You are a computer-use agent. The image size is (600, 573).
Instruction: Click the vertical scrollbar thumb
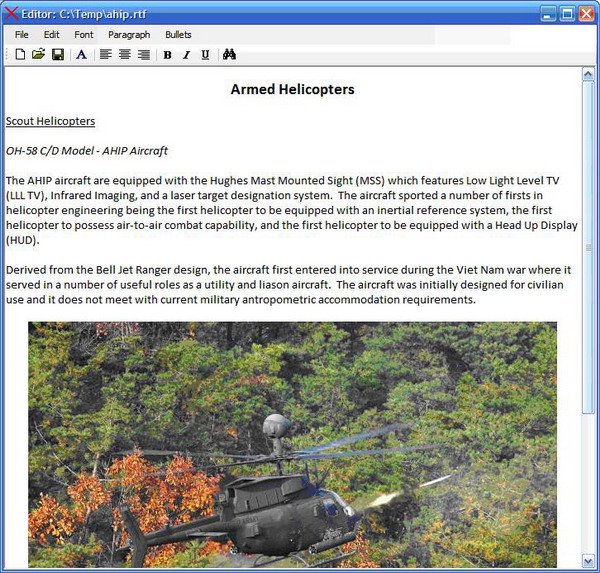(588, 247)
